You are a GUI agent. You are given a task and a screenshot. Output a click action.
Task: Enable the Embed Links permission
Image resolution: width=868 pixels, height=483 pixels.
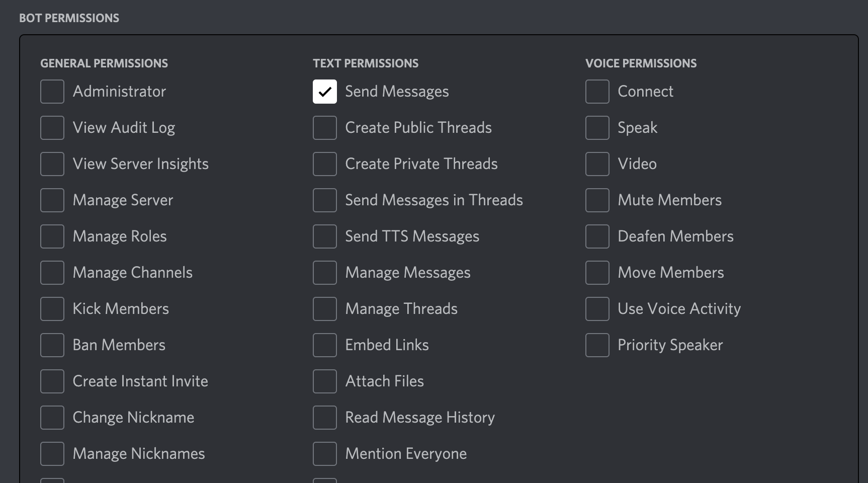coord(325,345)
